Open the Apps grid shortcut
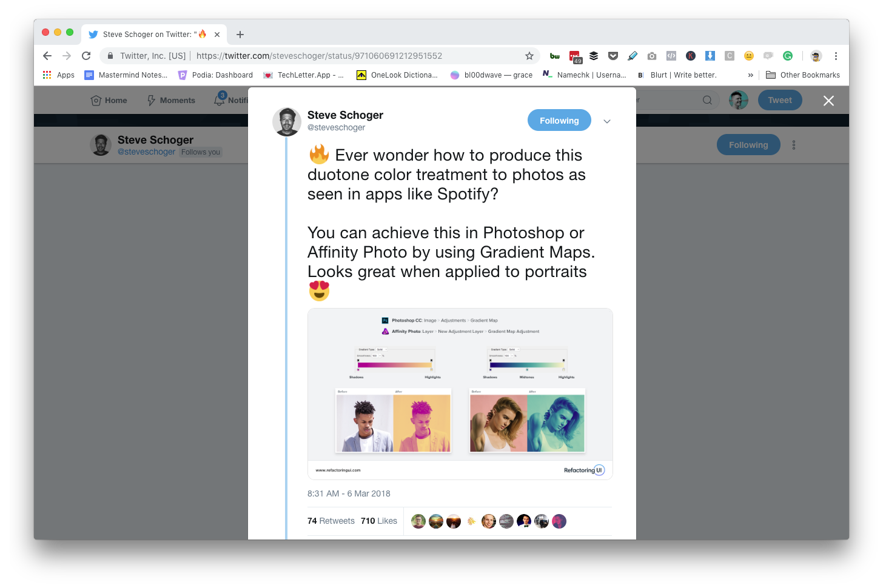883x588 pixels. coord(58,75)
